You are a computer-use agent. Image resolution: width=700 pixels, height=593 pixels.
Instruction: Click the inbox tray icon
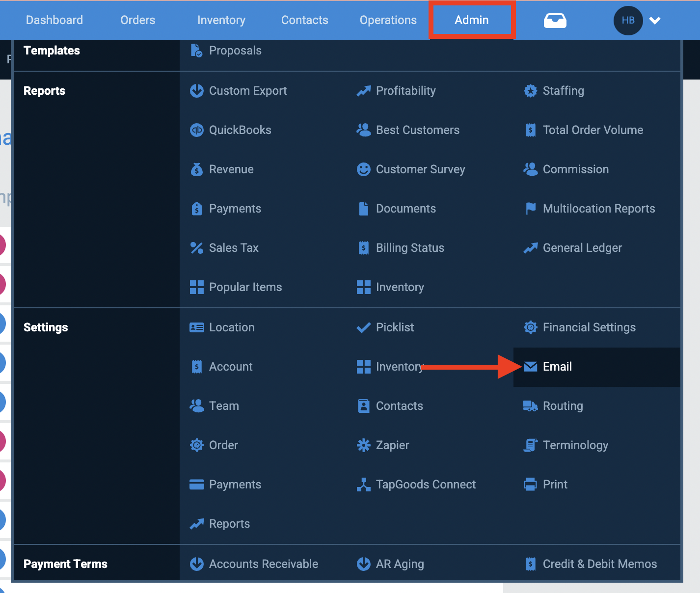555,21
